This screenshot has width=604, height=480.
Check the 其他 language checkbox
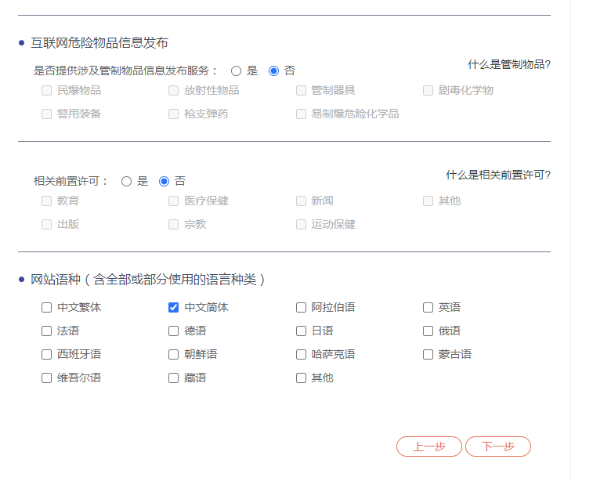point(301,378)
